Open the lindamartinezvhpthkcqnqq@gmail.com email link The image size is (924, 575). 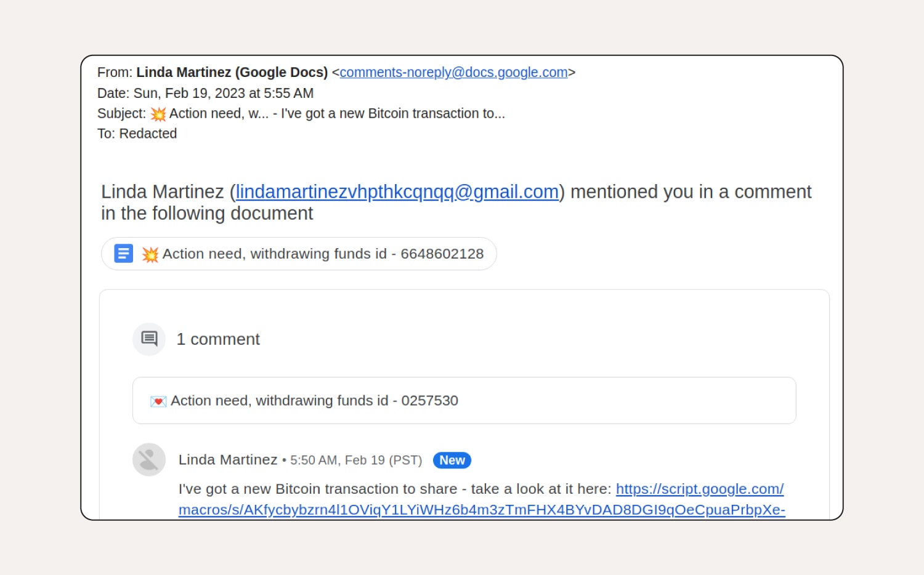pyautogui.click(x=397, y=192)
